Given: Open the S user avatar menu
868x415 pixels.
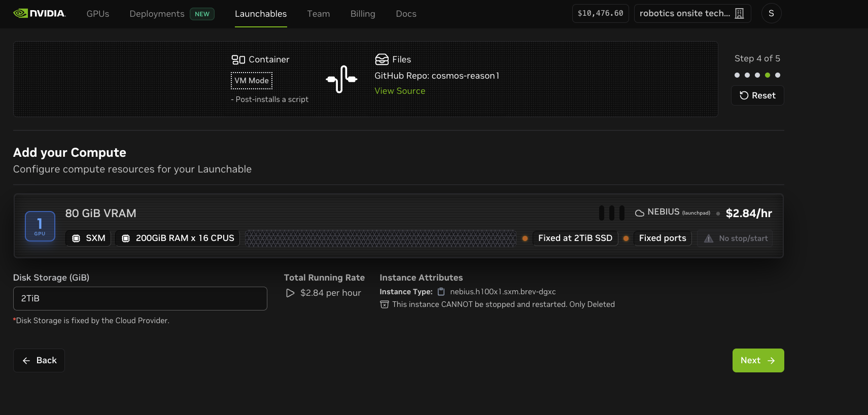Looking at the screenshot, I should pos(771,13).
